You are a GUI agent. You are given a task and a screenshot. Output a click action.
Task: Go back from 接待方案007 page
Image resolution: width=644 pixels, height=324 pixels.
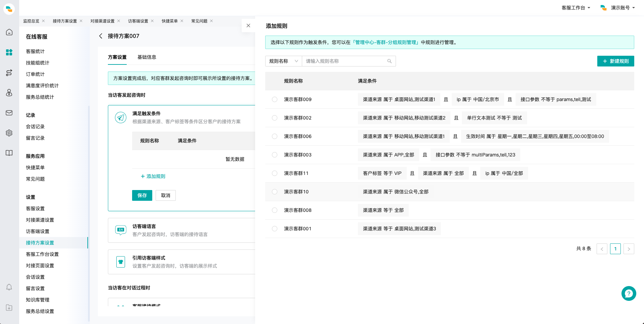point(100,36)
